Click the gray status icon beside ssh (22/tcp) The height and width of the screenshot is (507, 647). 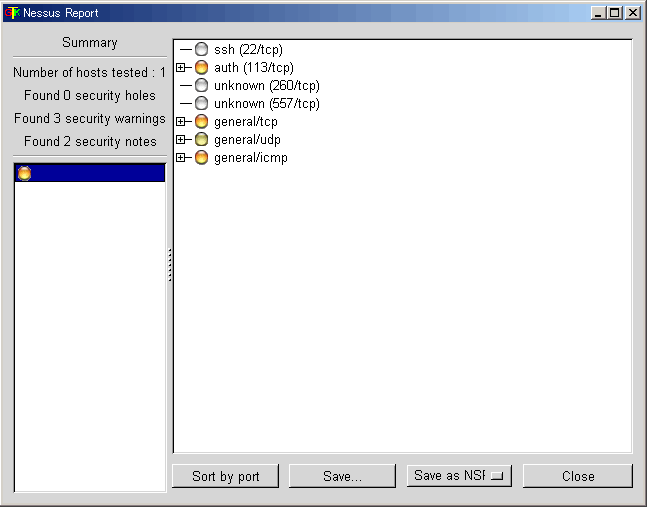(201, 50)
